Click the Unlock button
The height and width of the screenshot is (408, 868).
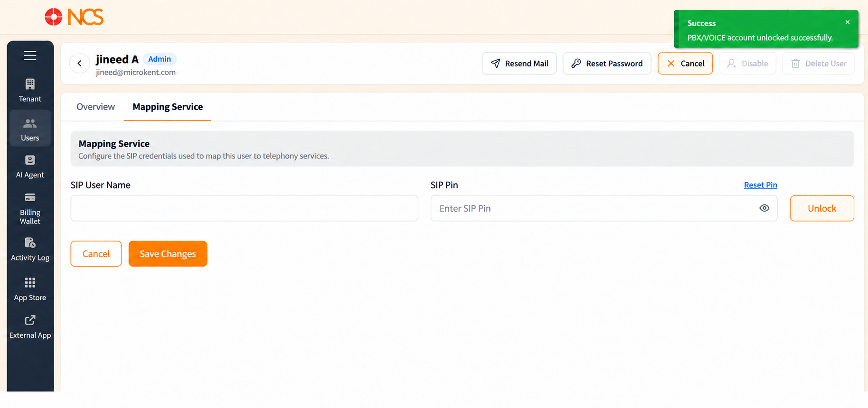coord(822,208)
